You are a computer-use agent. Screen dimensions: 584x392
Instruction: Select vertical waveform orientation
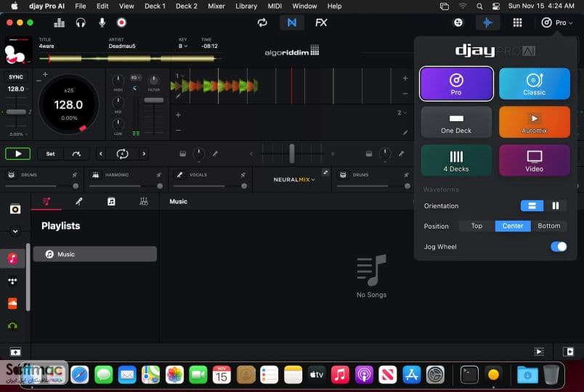pyautogui.click(x=555, y=206)
